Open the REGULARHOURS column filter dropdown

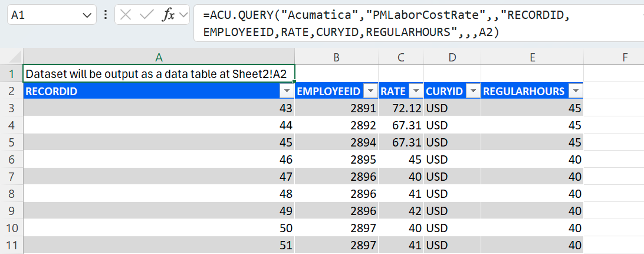coord(576,91)
